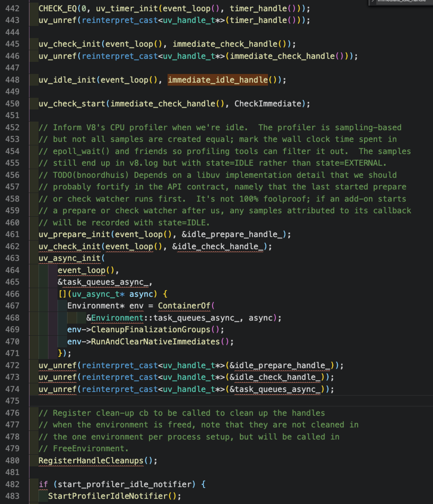
Task: Click the closing }); on line 471
Action: click(x=64, y=353)
